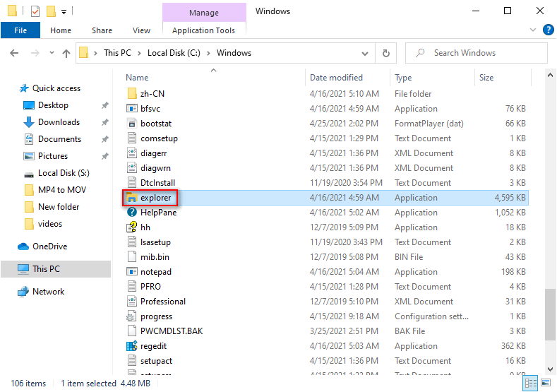Expand the chevron after Local Disk (C:) in path
The image size is (557, 392).
(208, 53)
